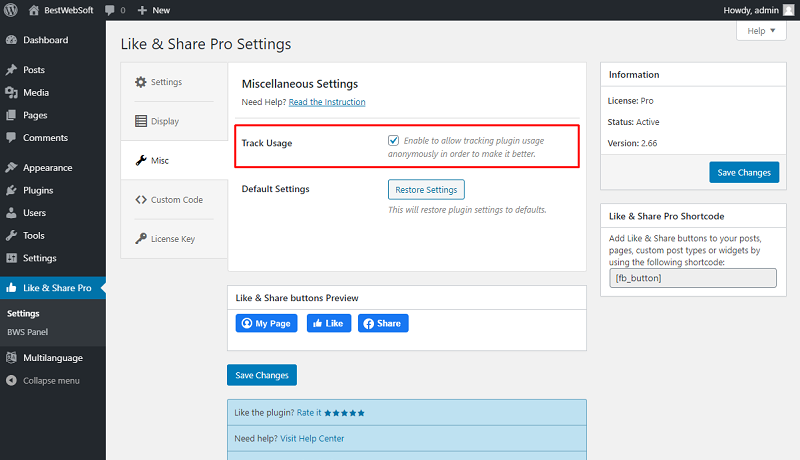Open the Visit Help Center link
This screenshot has width=800, height=460.
[312, 439]
